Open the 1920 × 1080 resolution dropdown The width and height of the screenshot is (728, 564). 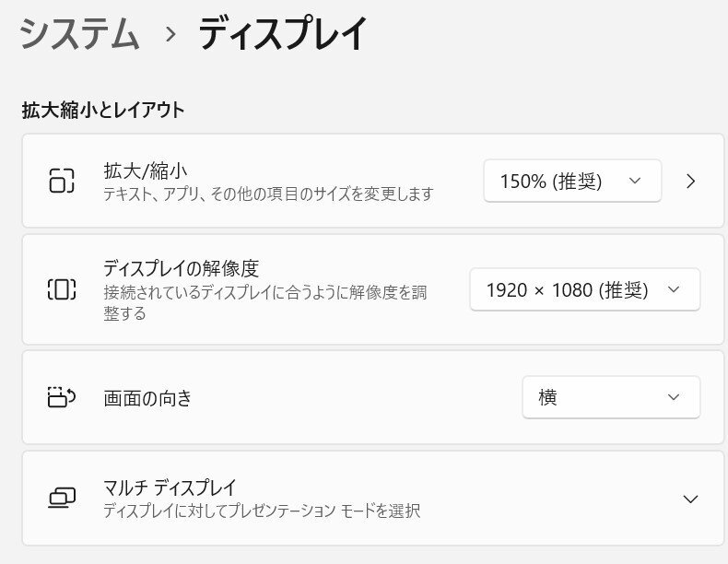click(x=584, y=290)
